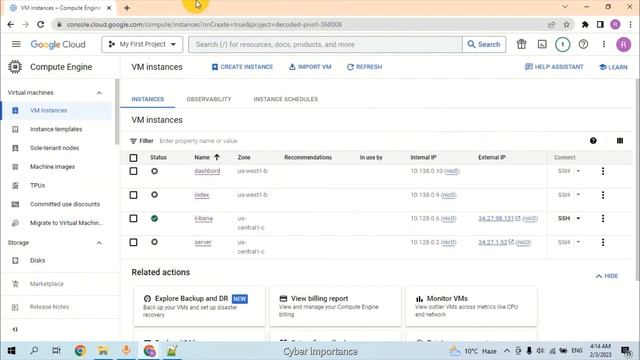Open SSH options dropdown for dashbord
640x360 pixels.
[578, 171]
